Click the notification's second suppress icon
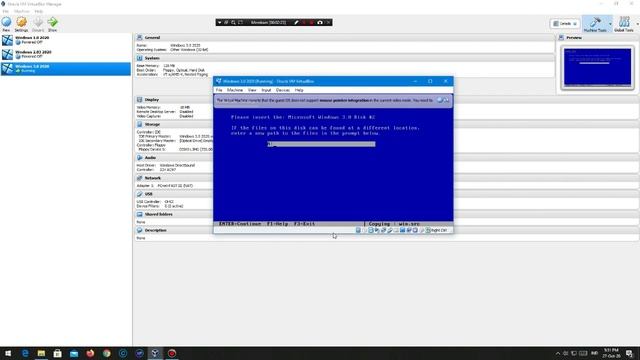This screenshot has width=640, height=360. (446, 100)
